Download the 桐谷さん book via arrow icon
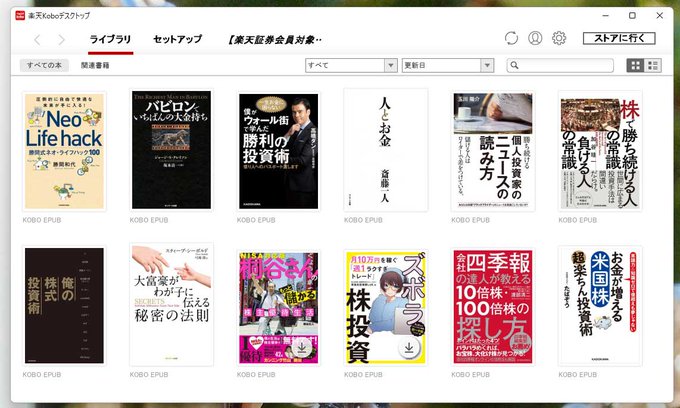 tap(302, 347)
